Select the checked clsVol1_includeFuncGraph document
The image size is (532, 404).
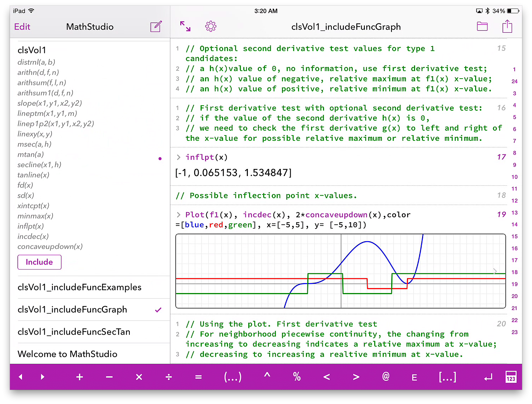(x=73, y=310)
